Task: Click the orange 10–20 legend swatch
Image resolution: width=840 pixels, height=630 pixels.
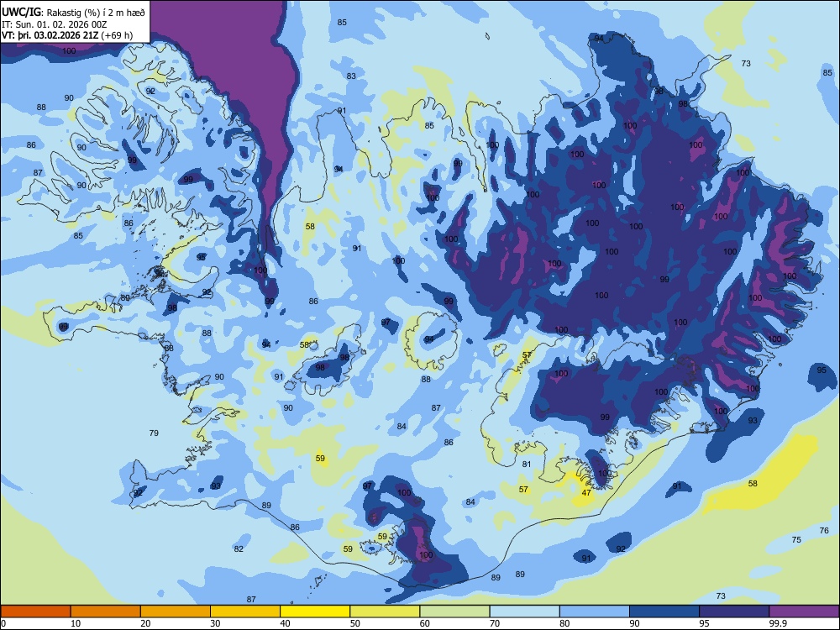Action: click(x=106, y=612)
